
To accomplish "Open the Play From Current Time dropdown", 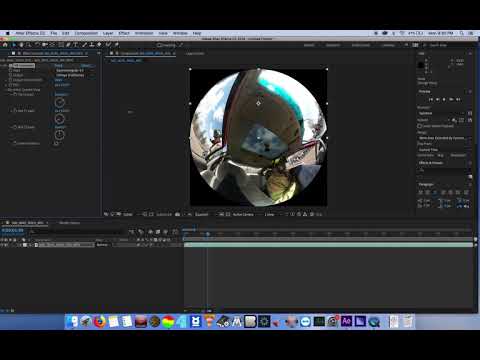I will (x=444, y=150).
